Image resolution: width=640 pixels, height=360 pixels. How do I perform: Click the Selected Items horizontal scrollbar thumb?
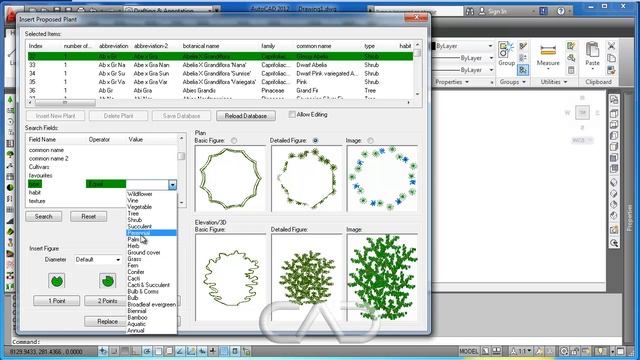pyautogui.click(x=65, y=102)
